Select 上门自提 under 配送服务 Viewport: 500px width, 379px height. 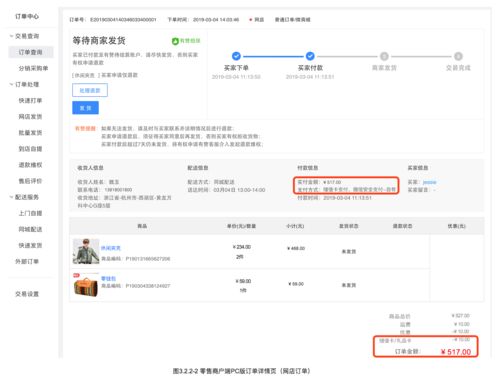coord(30,213)
